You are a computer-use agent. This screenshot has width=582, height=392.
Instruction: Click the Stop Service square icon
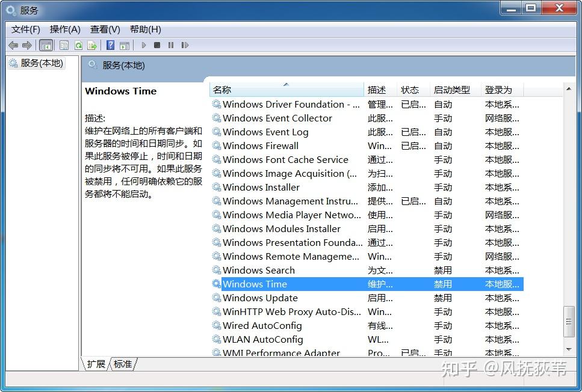point(157,45)
